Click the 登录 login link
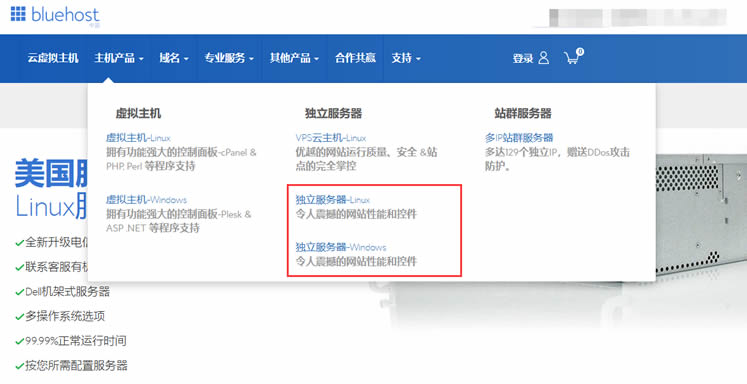The height and width of the screenshot is (384, 747). tap(523, 59)
